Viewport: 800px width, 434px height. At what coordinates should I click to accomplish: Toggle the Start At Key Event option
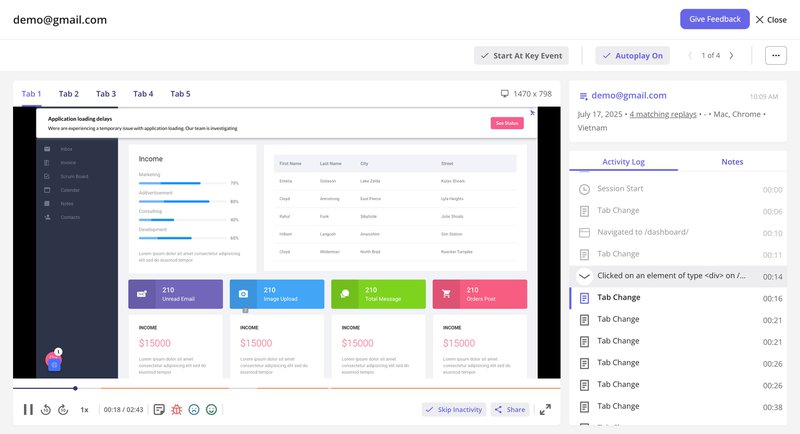point(521,56)
